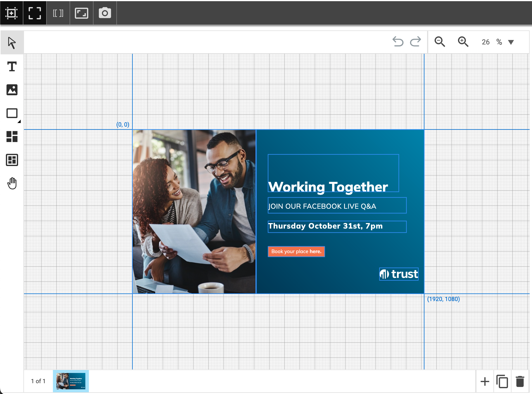
Task: Open the layout blocks tool
Action: pyautogui.click(x=12, y=136)
